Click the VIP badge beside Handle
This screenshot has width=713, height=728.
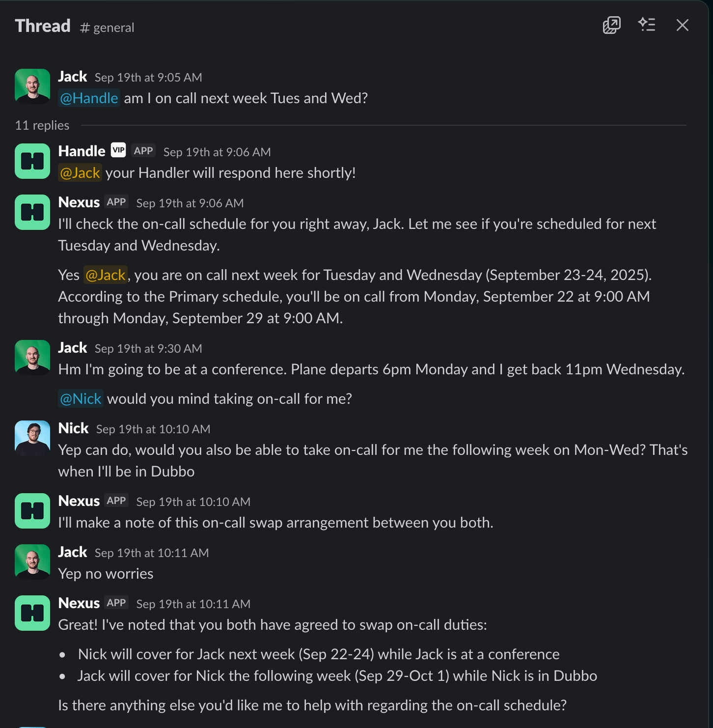click(118, 150)
